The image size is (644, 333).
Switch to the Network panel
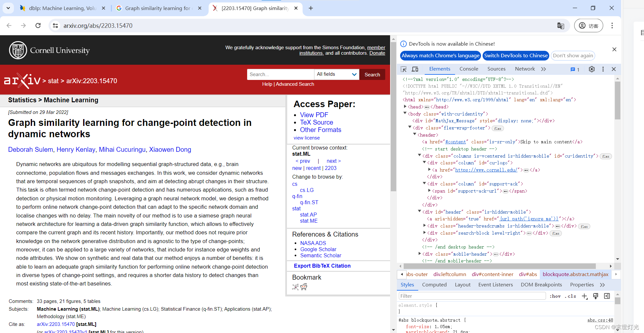[x=525, y=69]
